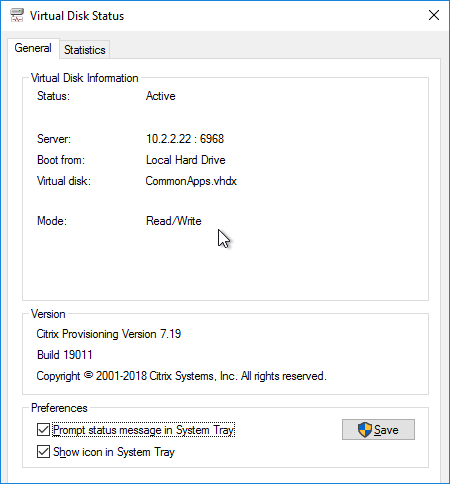
Task: Click the Citrix copyright notice line
Action: 181,376
